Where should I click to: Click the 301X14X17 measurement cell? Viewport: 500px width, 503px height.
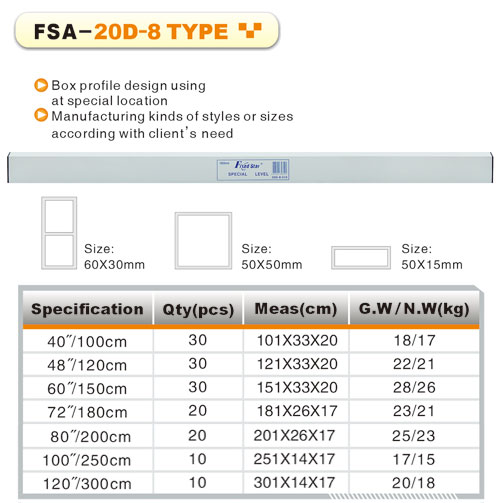pyautogui.click(x=295, y=483)
